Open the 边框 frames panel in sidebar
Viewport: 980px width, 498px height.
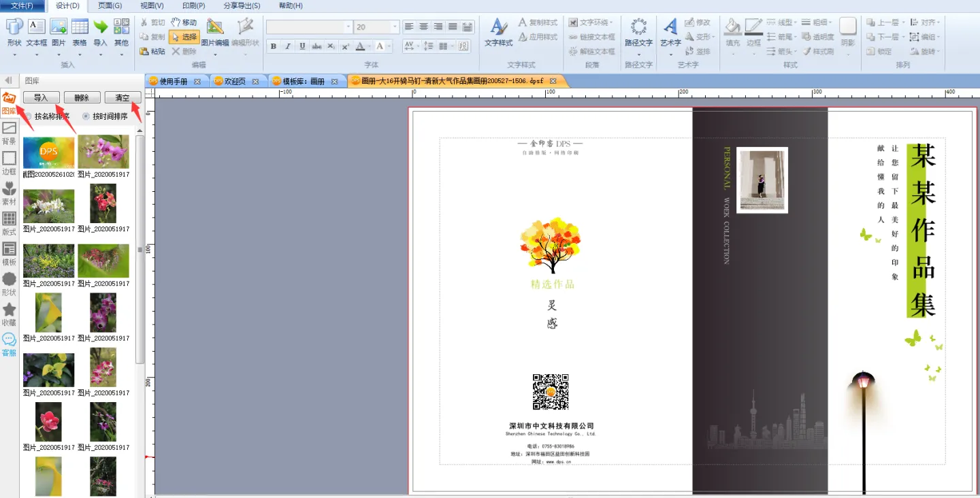[10, 163]
